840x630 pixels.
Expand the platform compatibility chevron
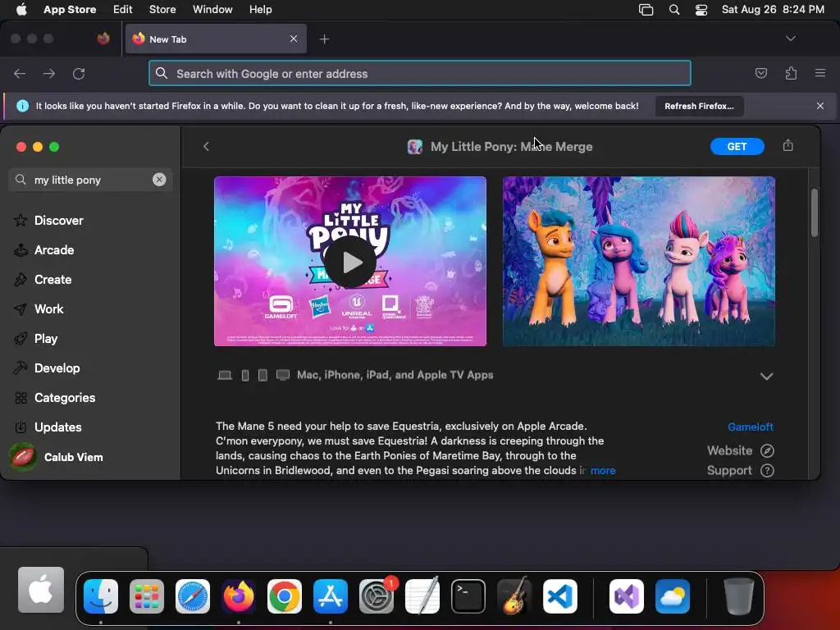(x=767, y=376)
